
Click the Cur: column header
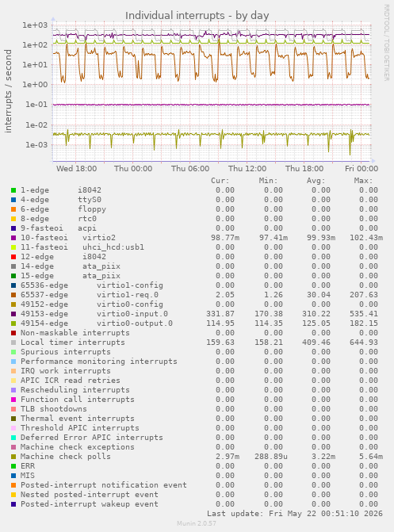pyautogui.click(x=220, y=181)
